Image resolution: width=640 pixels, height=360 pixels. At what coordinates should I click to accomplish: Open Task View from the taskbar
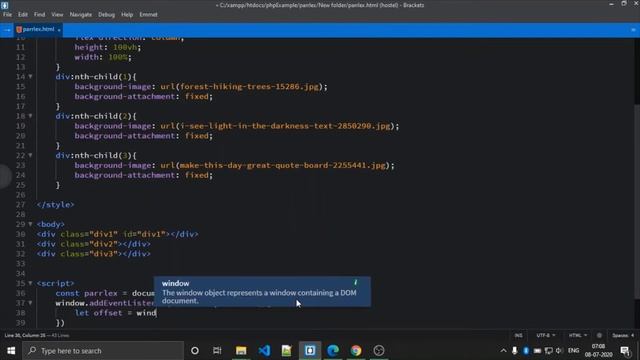[217, 351]
